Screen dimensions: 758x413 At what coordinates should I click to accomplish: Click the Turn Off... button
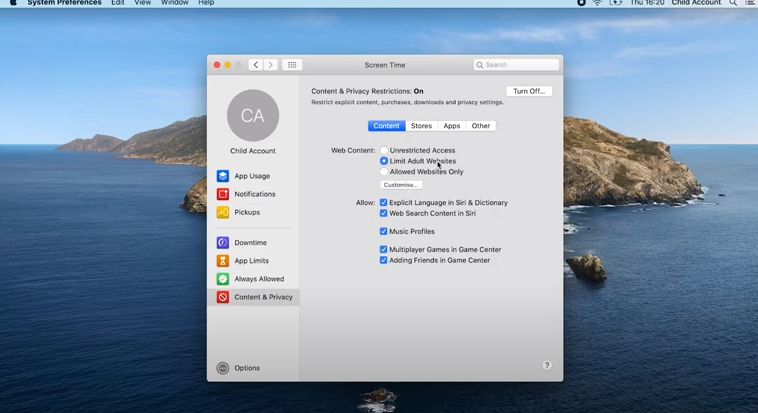[529, 91]
